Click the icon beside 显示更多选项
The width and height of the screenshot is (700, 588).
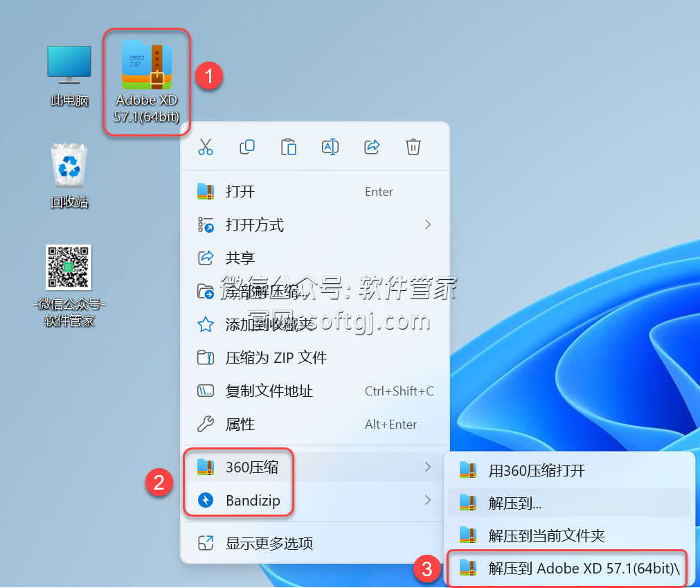tap(206, 543)
